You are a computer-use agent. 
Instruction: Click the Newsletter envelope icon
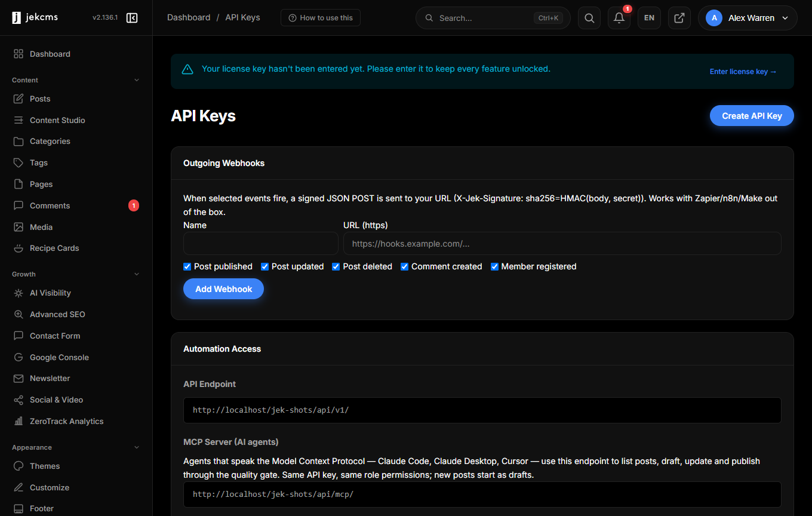(x=19, y=378)
